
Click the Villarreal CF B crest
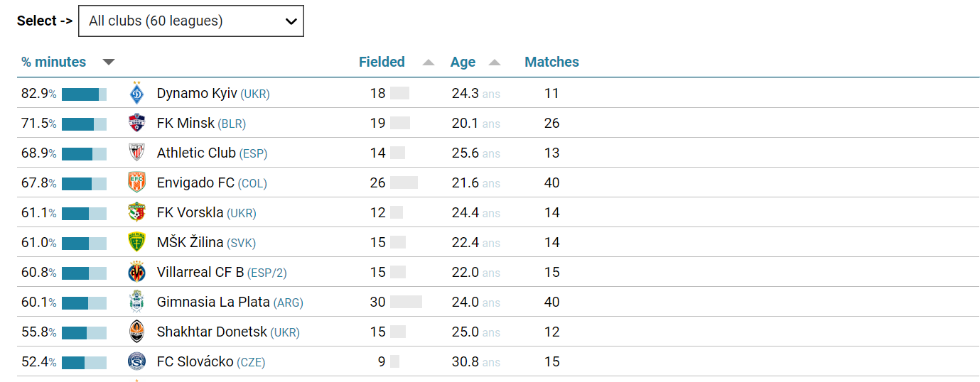tap(136, 273)
